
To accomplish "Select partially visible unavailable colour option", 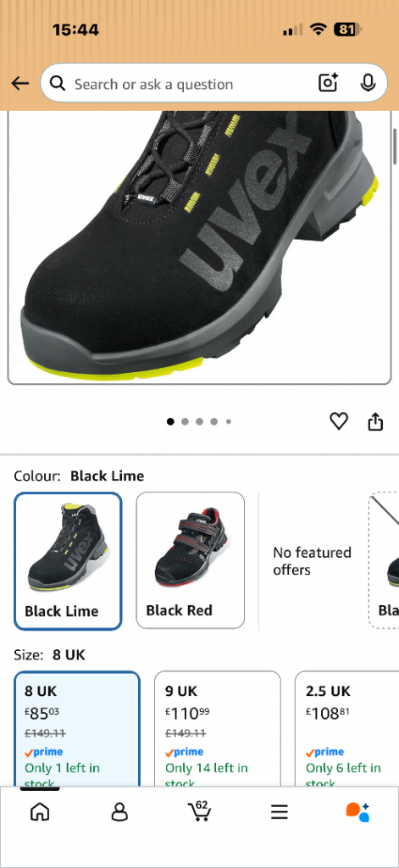I will pos(384,560).
